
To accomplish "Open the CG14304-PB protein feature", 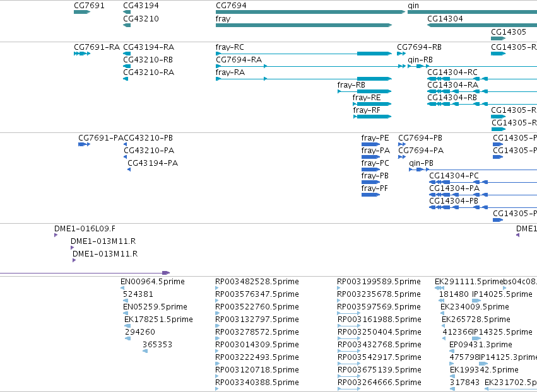I will tap(483, 207).
